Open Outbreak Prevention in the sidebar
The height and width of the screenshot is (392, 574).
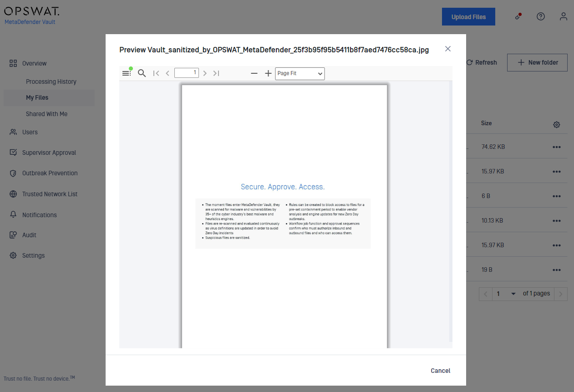49,173
